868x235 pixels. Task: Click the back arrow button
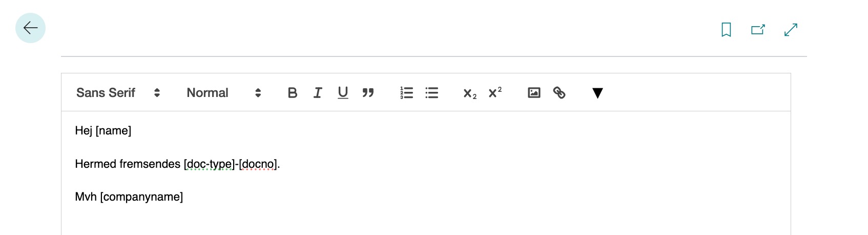coord(30,28)
